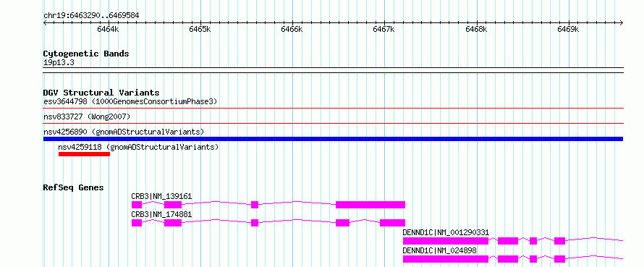Viewport: 644px width, 267px height.
Task: Open transcript CRB3|NM_139161 label
Action: [161, 197]
